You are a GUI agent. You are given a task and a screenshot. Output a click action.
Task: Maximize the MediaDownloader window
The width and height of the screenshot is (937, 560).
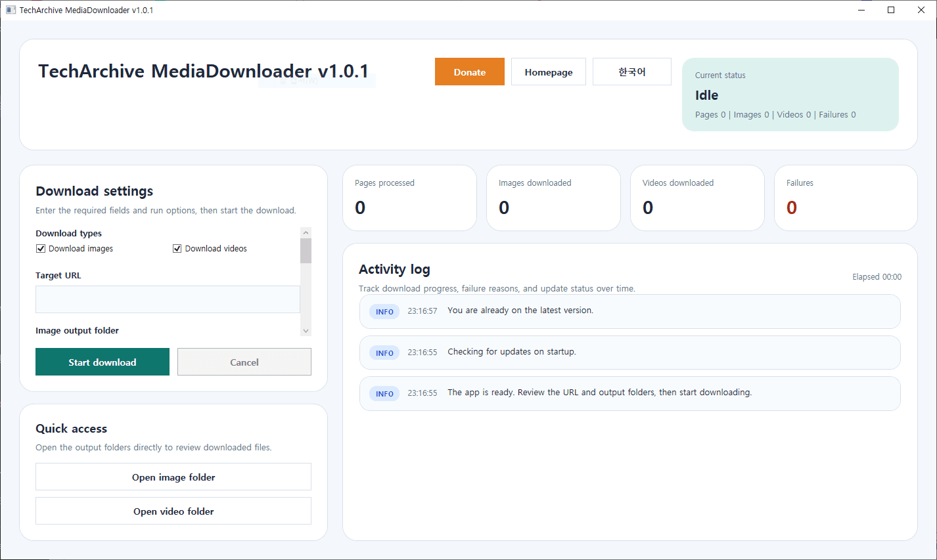[x=891, y=10]
